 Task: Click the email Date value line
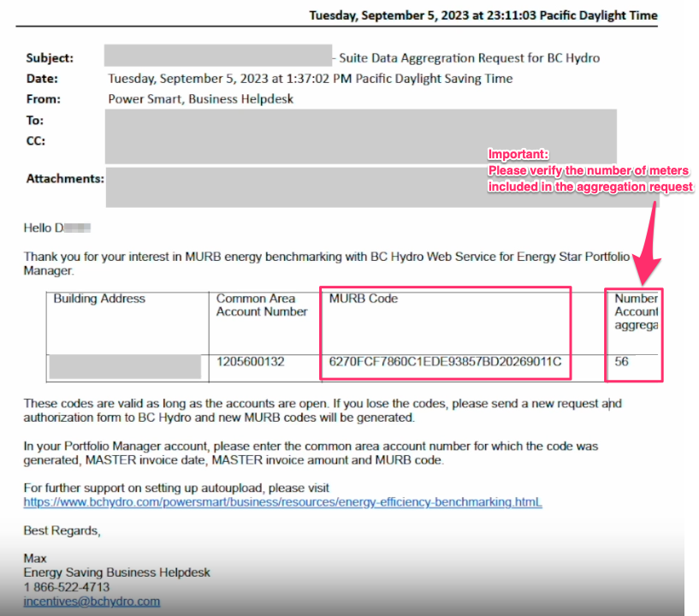coord(310,79)
